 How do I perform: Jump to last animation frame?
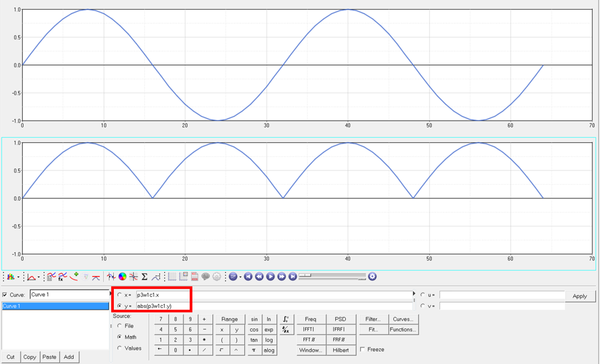(x=292, y=277)
